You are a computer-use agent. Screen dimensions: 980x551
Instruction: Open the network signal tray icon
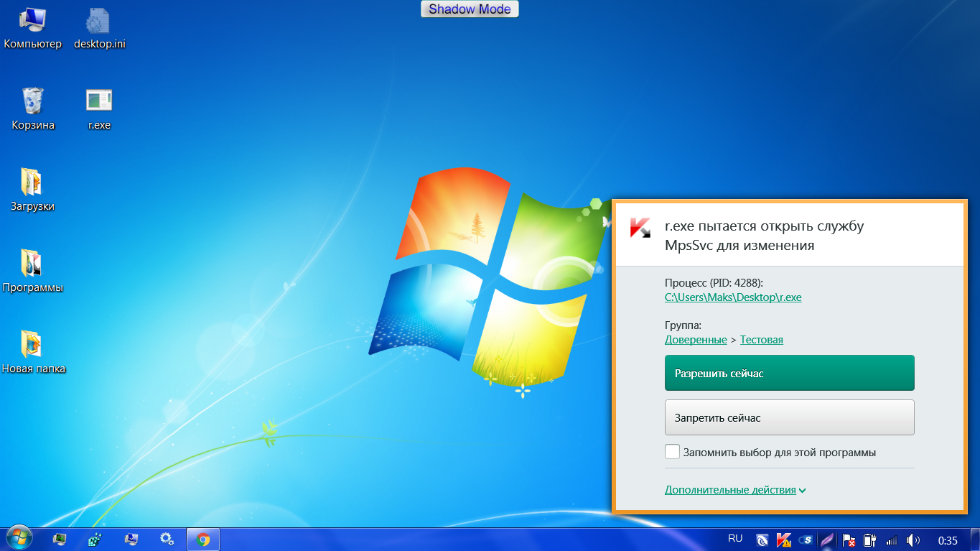892,540
